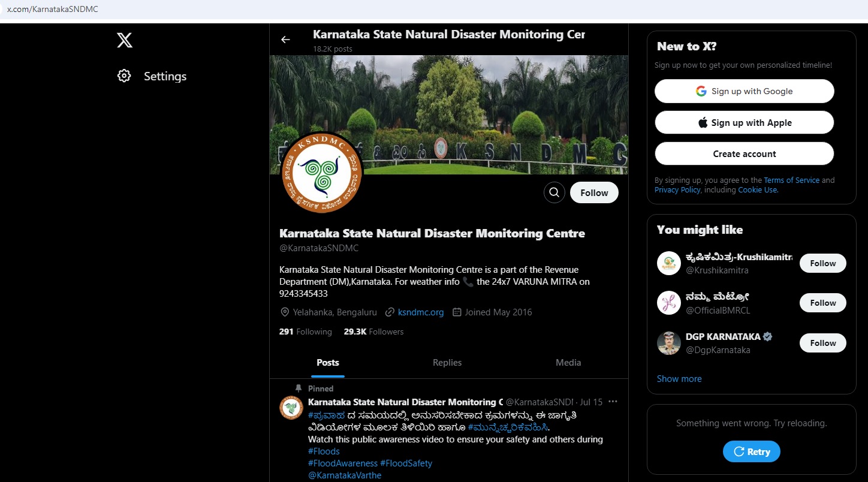Click the X logo icon
Image resolution: width=868 pixels, height=482 pixels.
[x=124, y=40]
